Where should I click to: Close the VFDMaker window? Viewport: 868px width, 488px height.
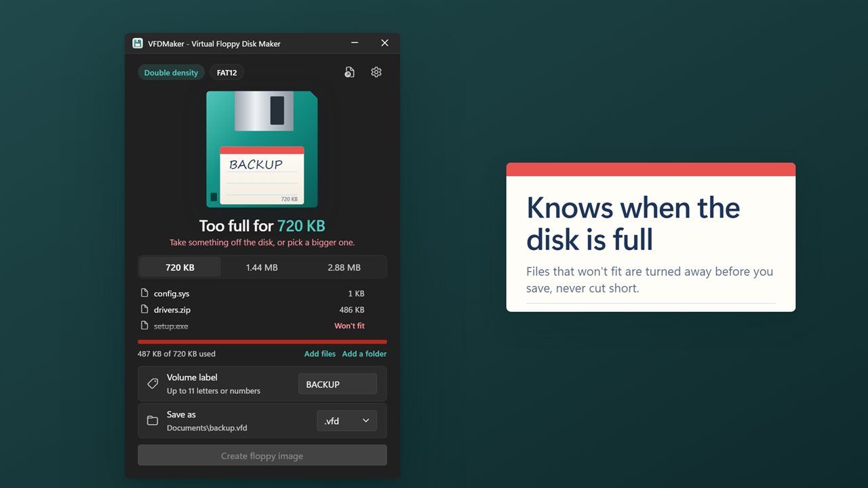[384, 43]
